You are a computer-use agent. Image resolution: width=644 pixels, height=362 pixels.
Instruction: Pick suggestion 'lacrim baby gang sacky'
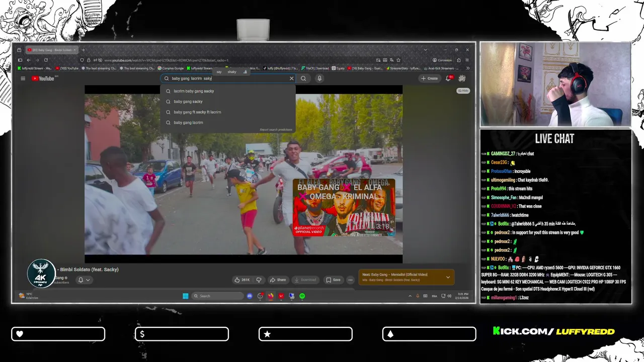tap(227, 91)
